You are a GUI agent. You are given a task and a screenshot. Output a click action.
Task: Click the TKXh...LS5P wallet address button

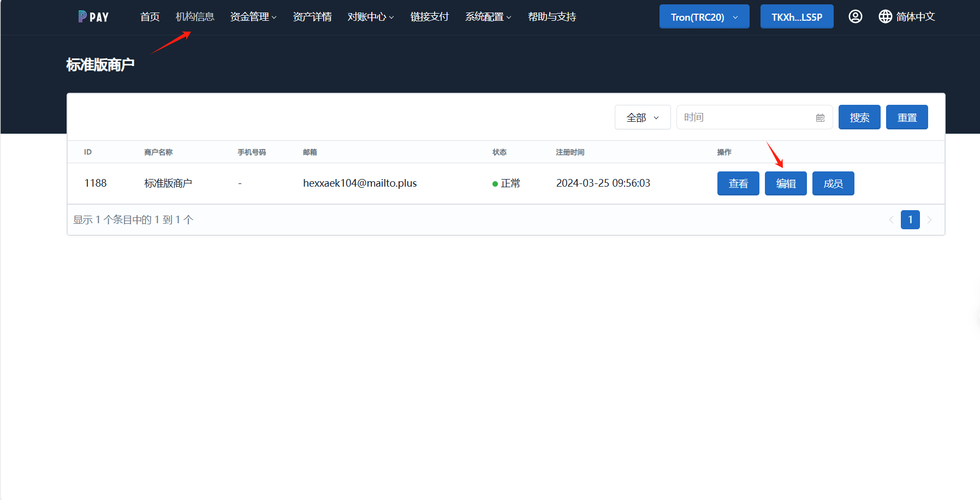(797, 16)
